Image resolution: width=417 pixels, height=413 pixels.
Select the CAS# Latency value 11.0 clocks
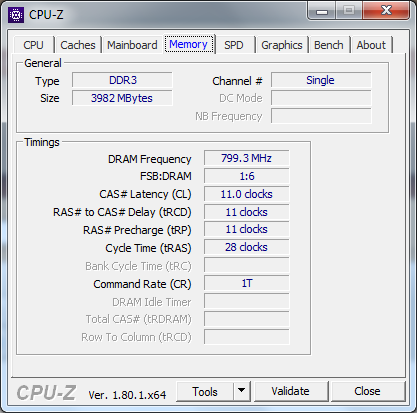[247, 194]
